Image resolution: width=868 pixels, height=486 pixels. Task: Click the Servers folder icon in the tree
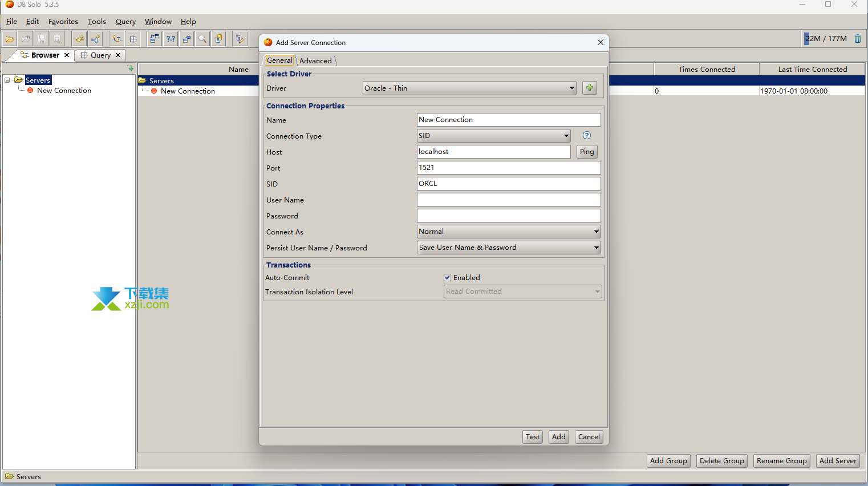(19, 80)
